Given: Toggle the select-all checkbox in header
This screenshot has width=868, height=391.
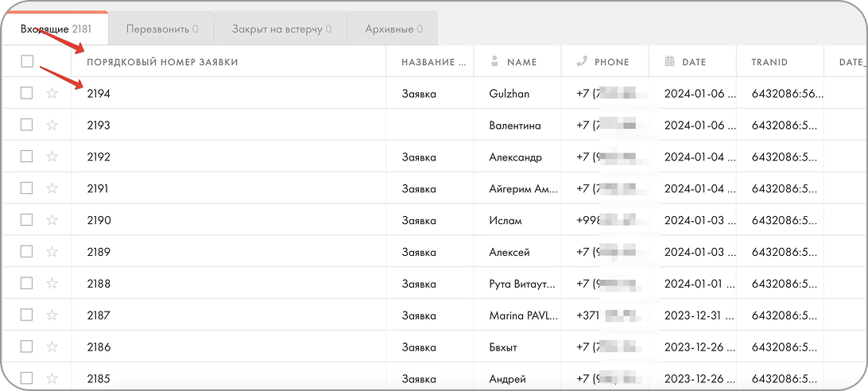Looking at the screenshot, I should tap(27, 61).
